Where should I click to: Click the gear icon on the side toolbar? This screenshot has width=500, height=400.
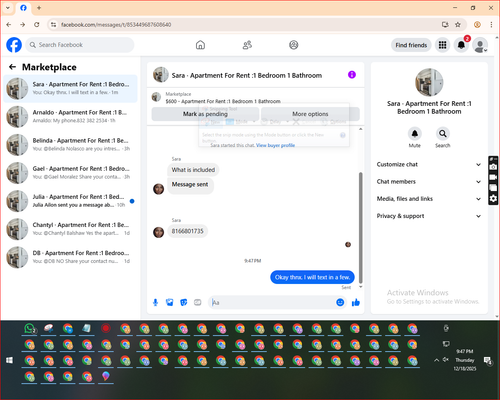(493, 199)
